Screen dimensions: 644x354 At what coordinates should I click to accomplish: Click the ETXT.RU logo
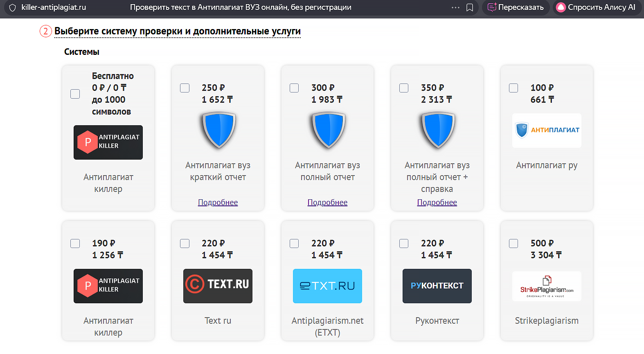point(327,286)
